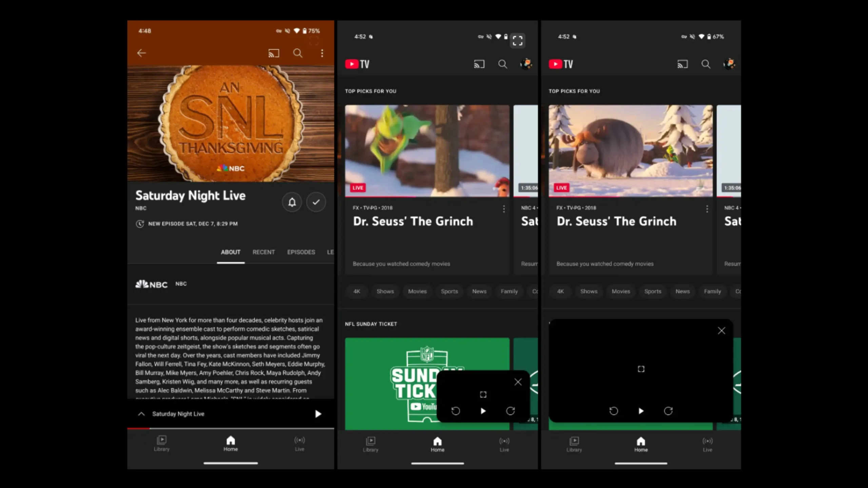
Task: Open search in the middle screen
Action: [x=502, y=64]
